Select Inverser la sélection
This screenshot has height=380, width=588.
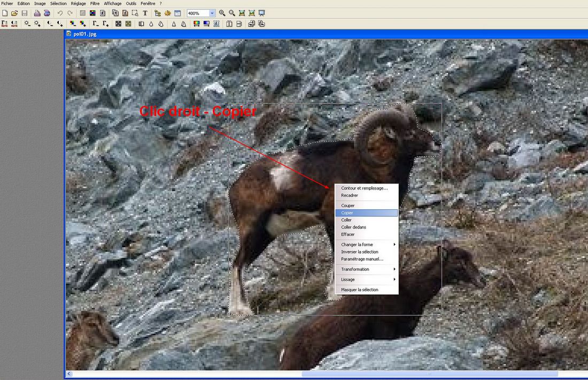pyautogui.click(x=360, y=252)
